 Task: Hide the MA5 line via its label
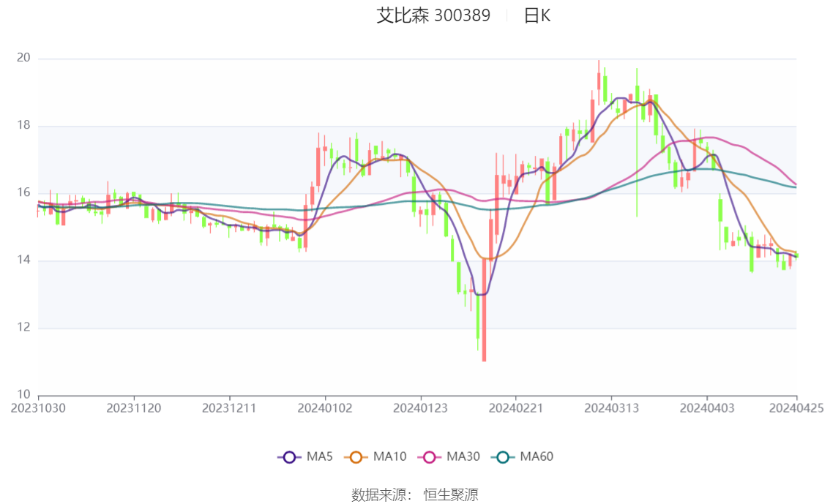[319, 457]
